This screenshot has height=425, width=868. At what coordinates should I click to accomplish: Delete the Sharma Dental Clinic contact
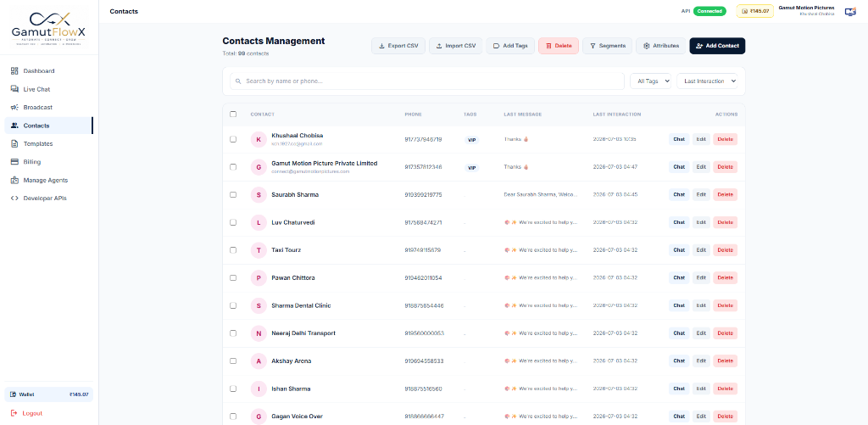click(726, 306)
